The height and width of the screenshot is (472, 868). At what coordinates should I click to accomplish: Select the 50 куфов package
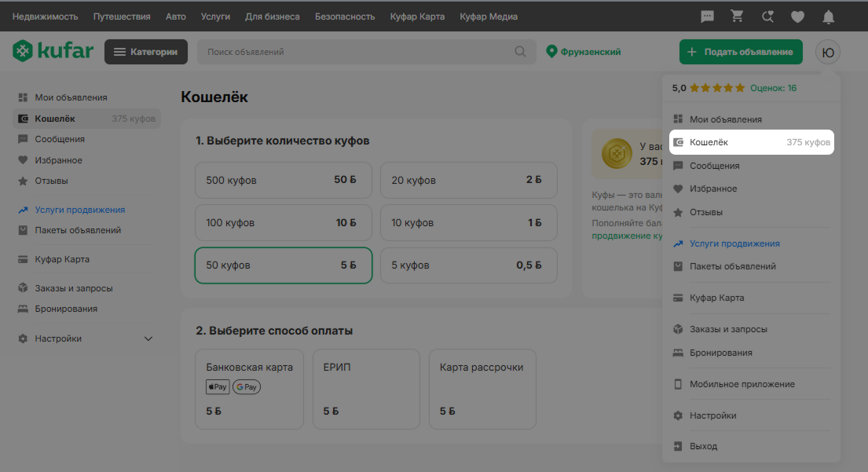pos(284,265)
